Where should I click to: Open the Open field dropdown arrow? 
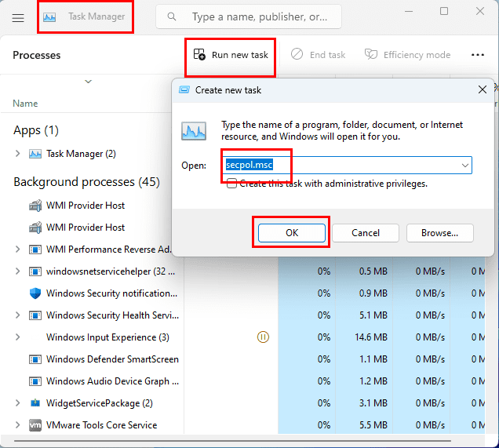(x=465, y=166)
